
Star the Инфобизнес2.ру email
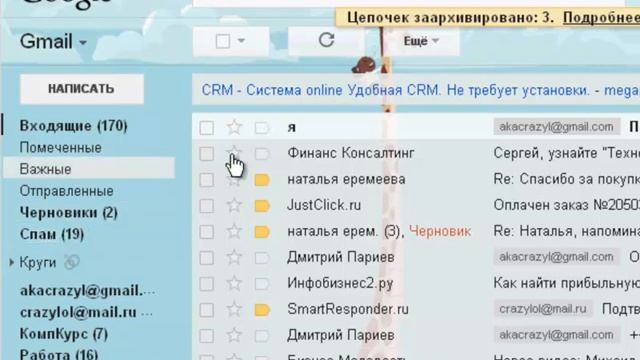coord(234,284)
